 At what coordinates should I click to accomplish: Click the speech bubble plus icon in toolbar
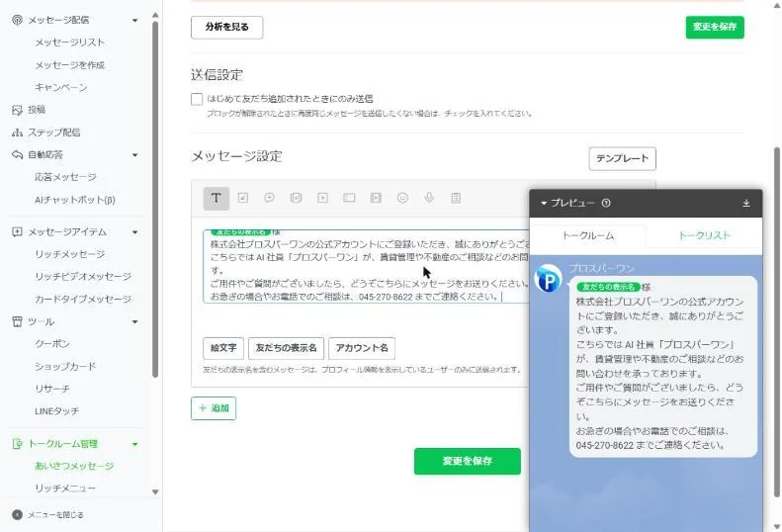(x=269, y=198)
